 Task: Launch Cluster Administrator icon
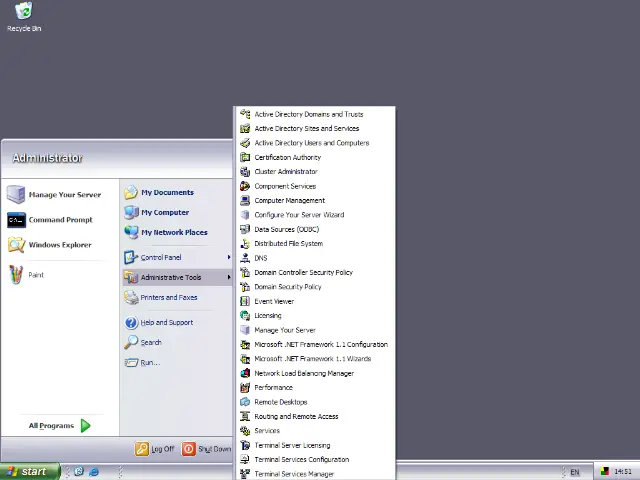(x=245, y=171)
